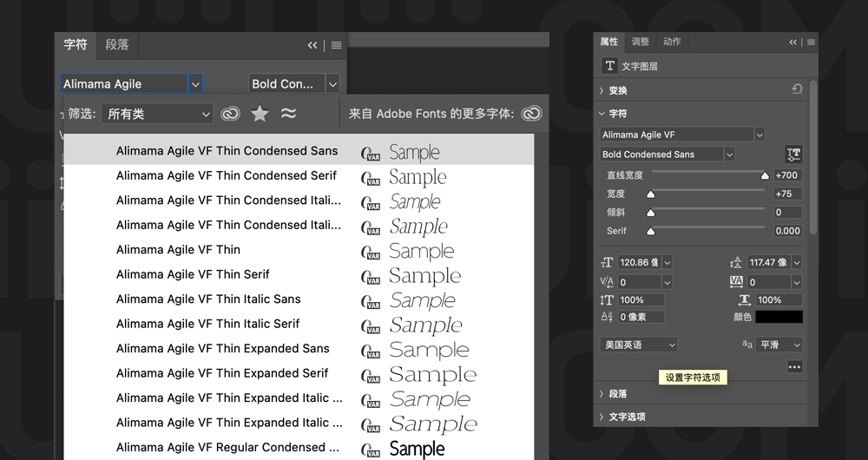Click the +700 直线宽度 value field

pyautogui.click(x=787, y=175)
